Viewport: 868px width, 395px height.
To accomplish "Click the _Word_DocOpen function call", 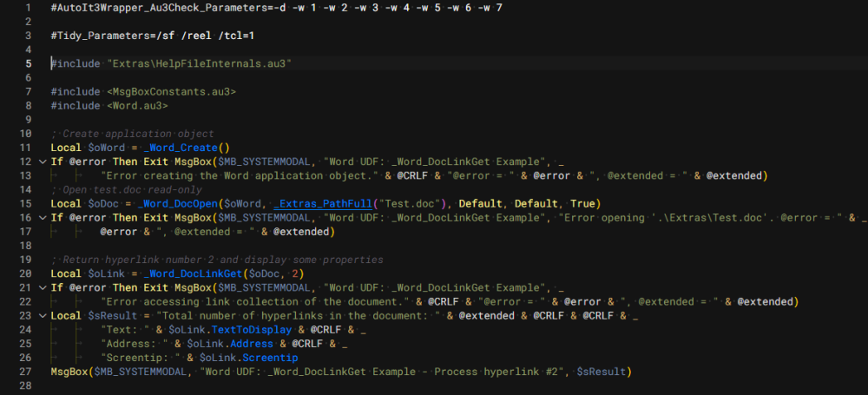I will tap(177, 204).
